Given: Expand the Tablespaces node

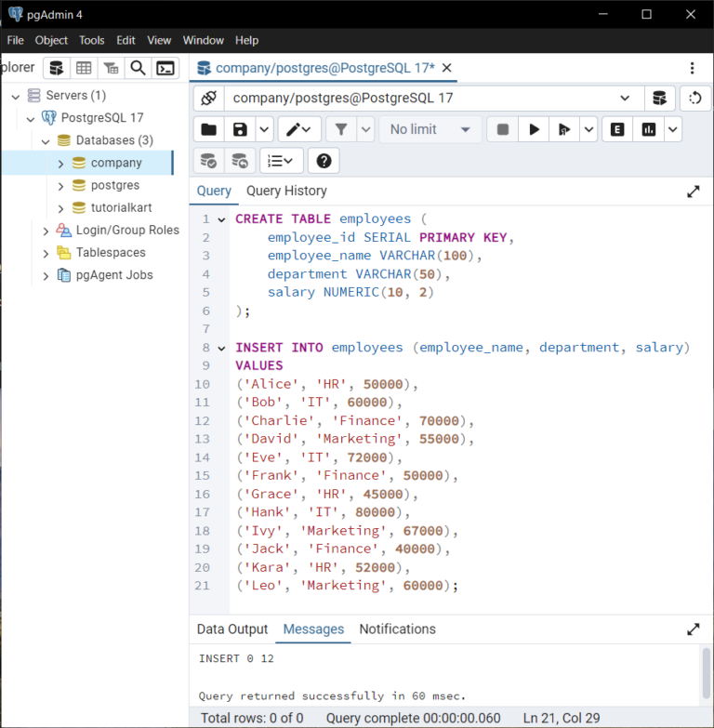Looking at the screenshot, I should [x=46, y=254].
